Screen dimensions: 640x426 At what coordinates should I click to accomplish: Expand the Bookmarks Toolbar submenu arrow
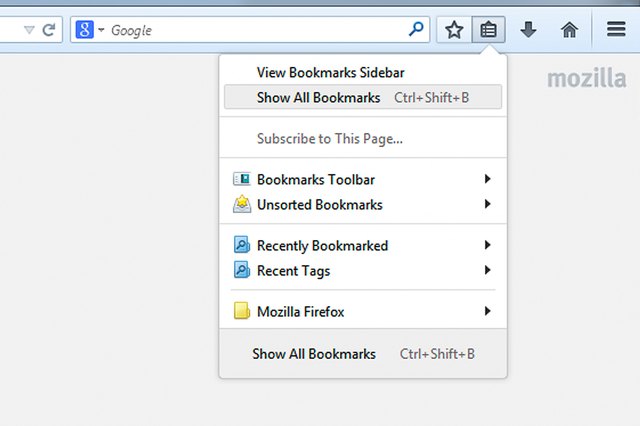click(x=487, y=179)
